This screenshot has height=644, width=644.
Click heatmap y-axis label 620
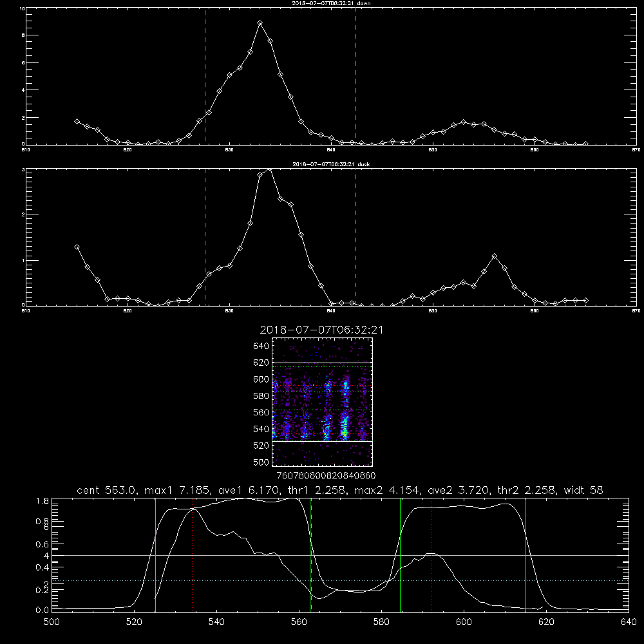(261, 363)
